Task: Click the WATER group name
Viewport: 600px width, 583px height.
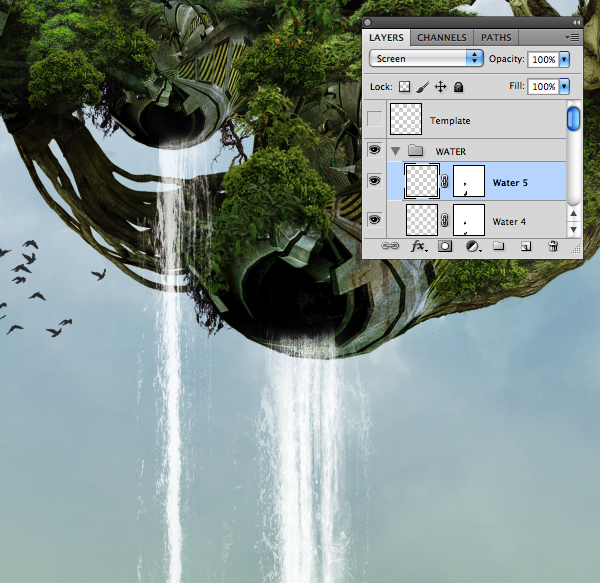Action: pyautogui.click(x=451, y=152)
